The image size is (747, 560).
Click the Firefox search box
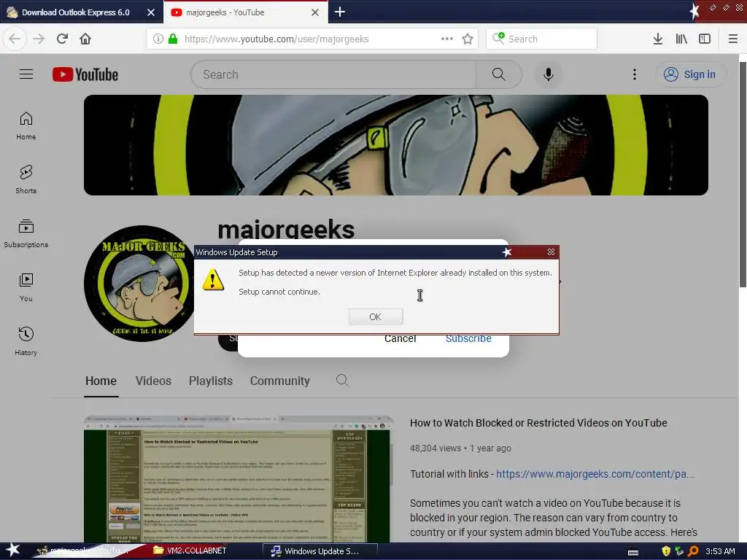pyautogui.click(x=541, y=39)
